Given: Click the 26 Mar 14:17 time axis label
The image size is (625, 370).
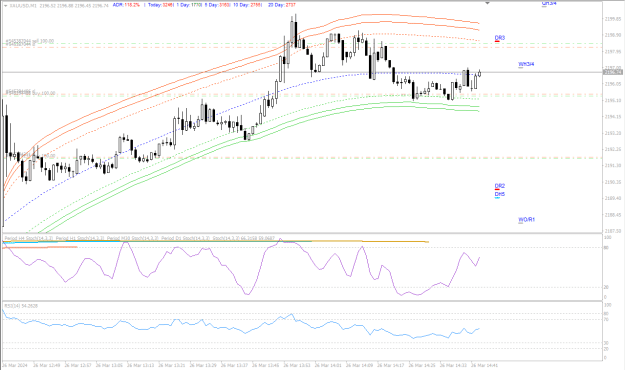Looking at the screenshot, I should click(x=391, y=365).
